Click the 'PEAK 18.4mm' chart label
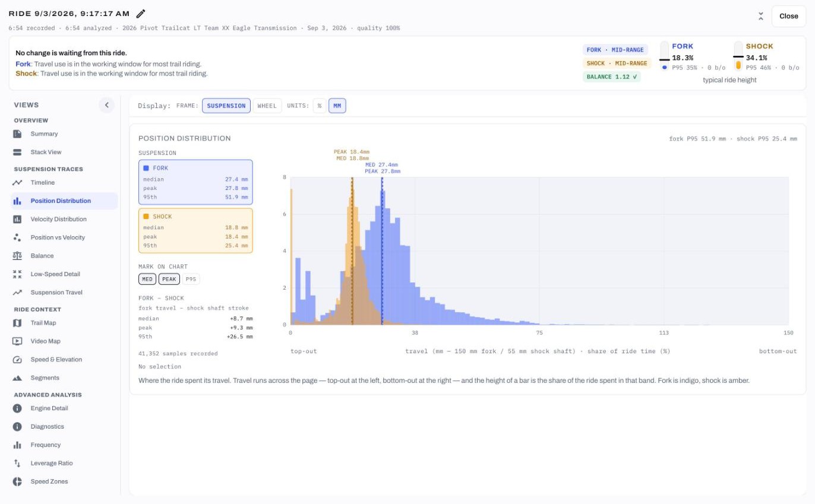 352,152
